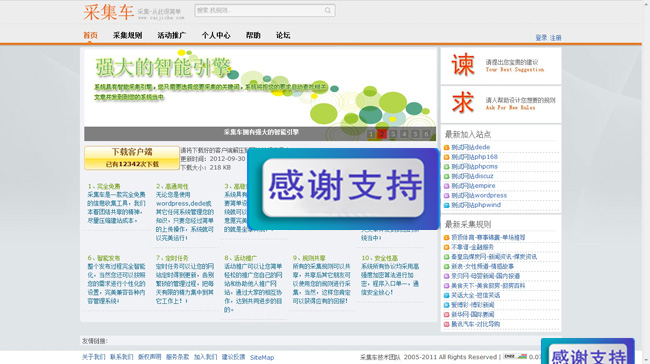Click the 7、定时任务 feature heading
650x364 pixels.
tap(172, 258)
